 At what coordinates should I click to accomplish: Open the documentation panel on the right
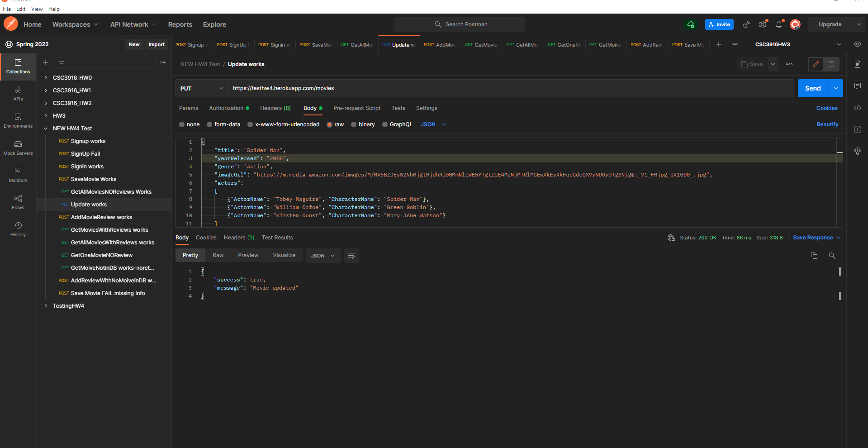click(858, 64)
